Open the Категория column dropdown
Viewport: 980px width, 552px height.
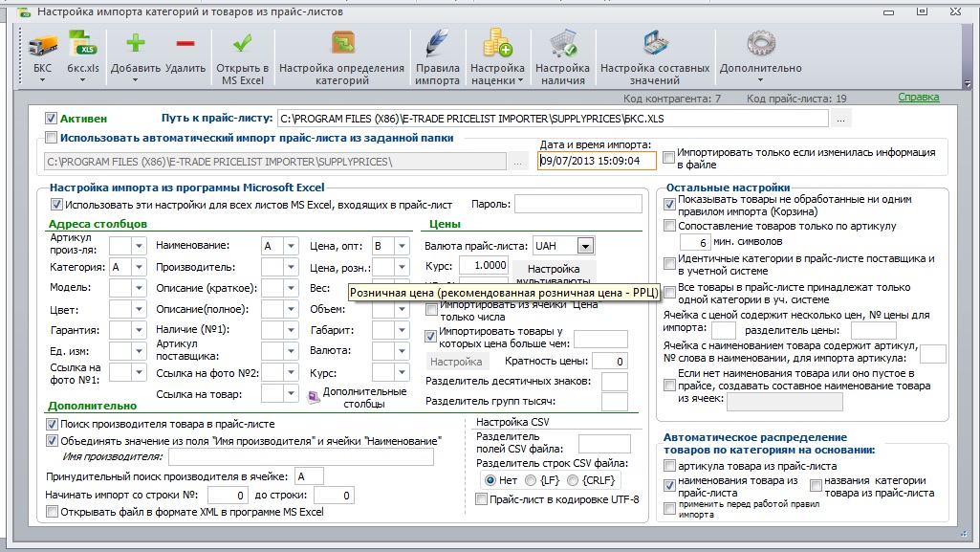click(x=139, y=267)
